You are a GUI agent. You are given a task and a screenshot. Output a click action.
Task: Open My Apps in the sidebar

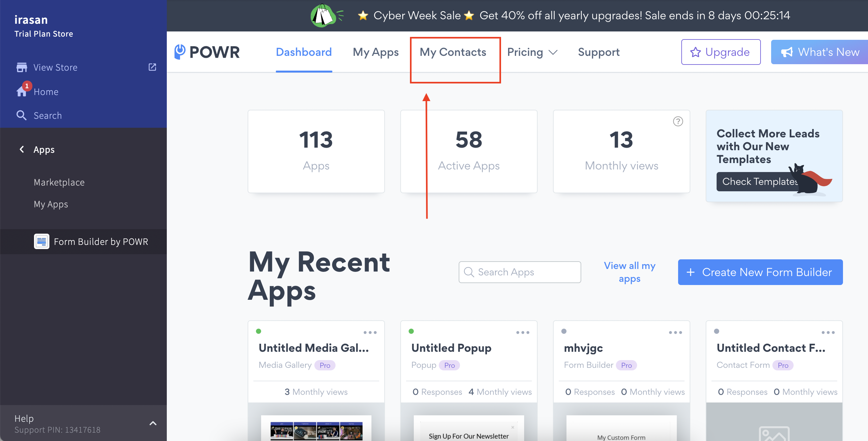coord(51,204)
